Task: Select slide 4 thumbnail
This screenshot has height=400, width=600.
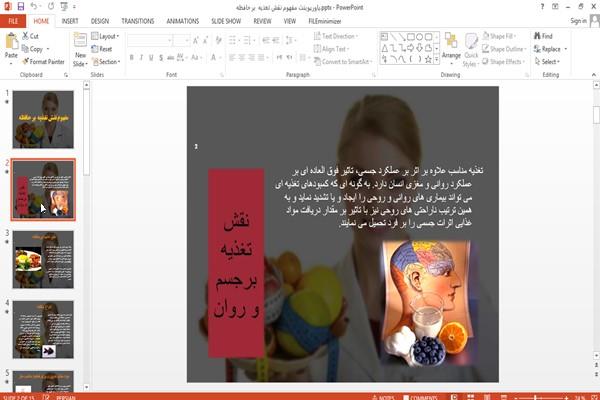Action: (x=43, y=330)
